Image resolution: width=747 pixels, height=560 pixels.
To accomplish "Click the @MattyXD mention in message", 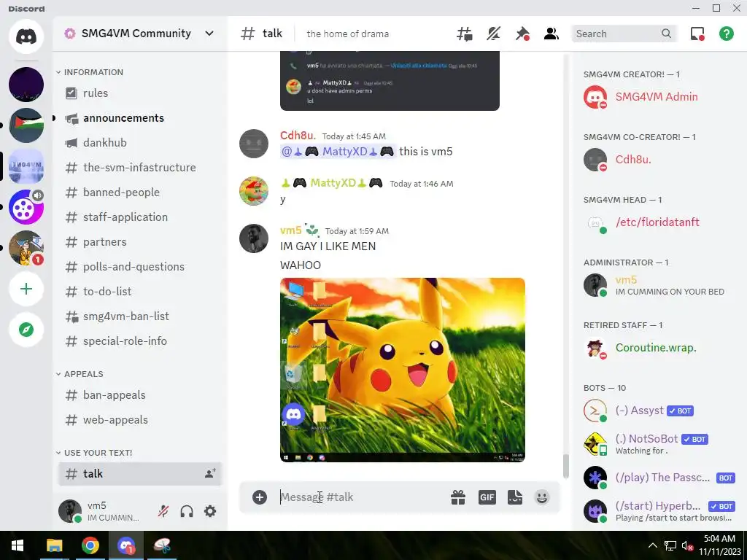I will (338, 152).
